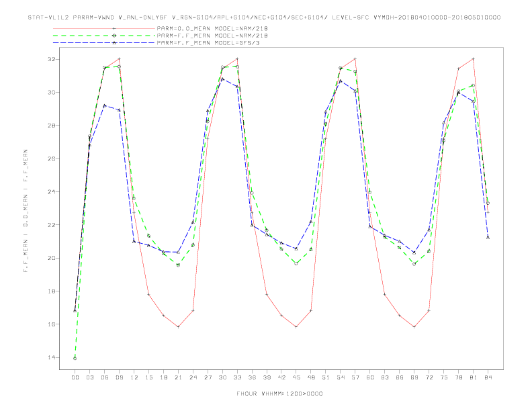Click the x-axis label FHOUR VHHMM:1200>0000
The height and width of the screenshot is (411, 532).
[279, 394]
